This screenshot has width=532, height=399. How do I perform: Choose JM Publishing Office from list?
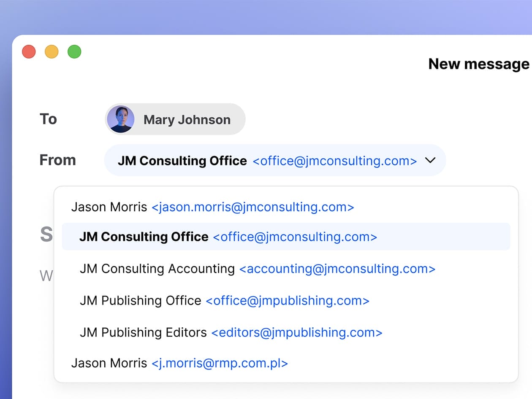(224, 301)
